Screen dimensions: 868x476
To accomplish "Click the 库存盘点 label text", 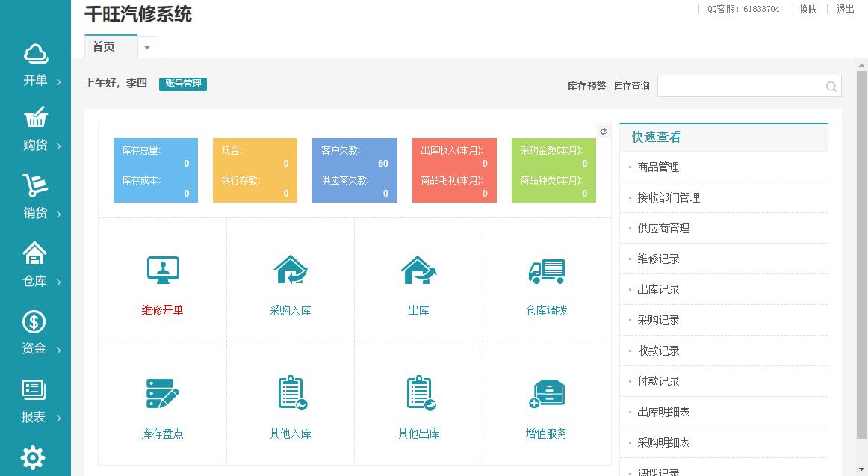I will 162,433.
